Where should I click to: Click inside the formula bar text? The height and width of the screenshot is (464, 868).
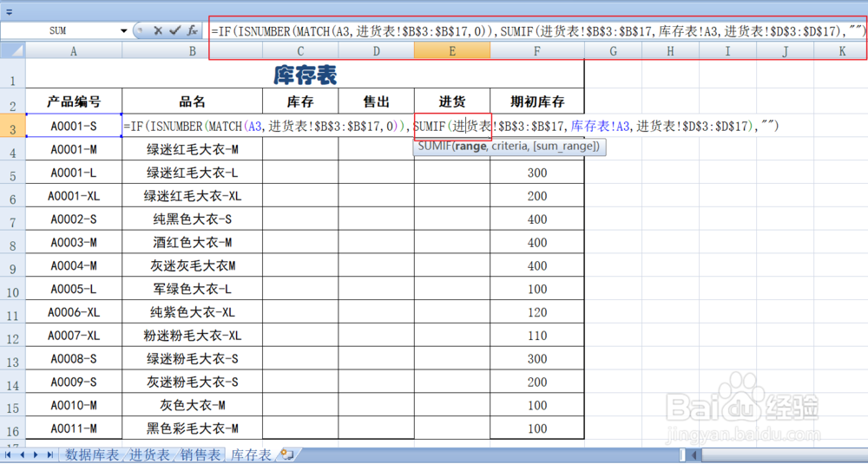(537, 31)
